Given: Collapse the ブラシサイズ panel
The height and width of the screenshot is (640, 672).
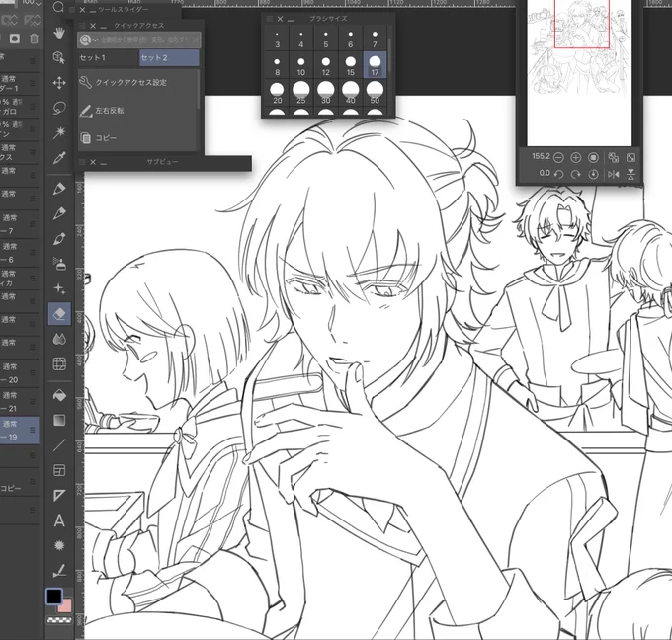Looking at the screenshot, I should (x=291, y=20).
